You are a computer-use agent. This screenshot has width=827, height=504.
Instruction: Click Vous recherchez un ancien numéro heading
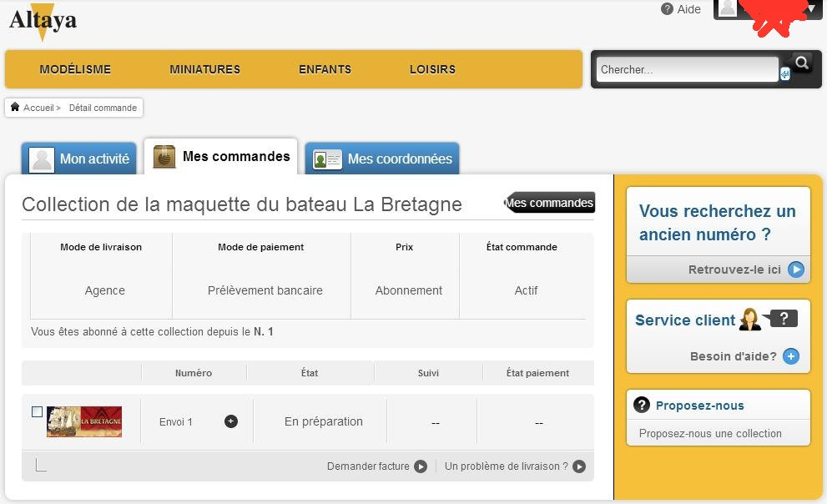718,223
